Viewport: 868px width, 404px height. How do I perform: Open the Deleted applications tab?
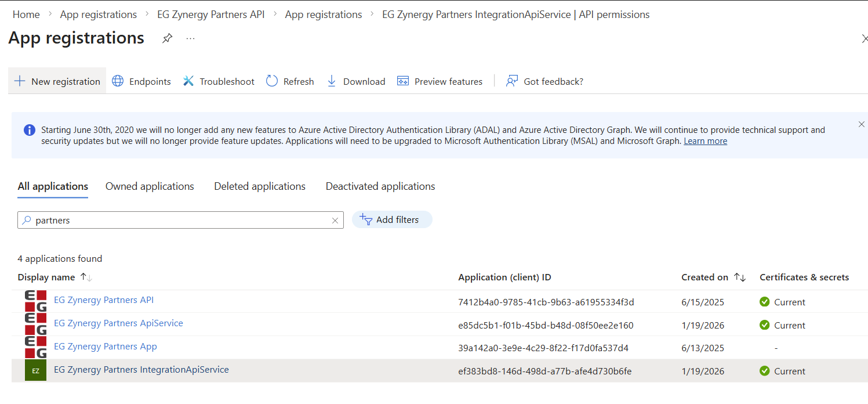click(x=260, y=186)
